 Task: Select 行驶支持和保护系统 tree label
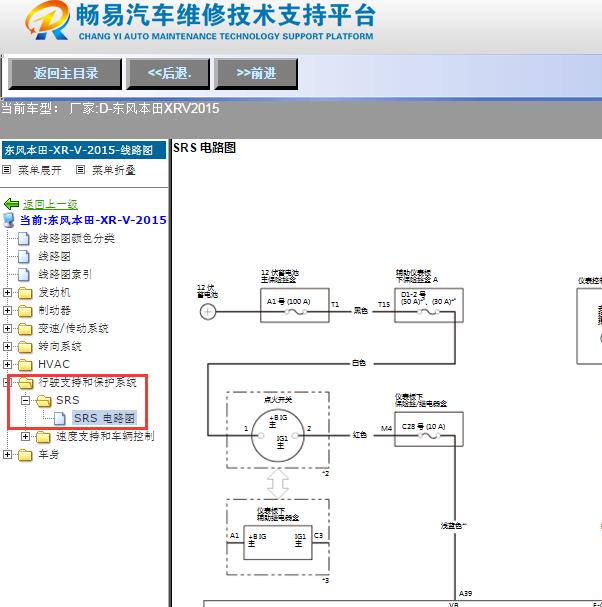click(x=87, y=382)
